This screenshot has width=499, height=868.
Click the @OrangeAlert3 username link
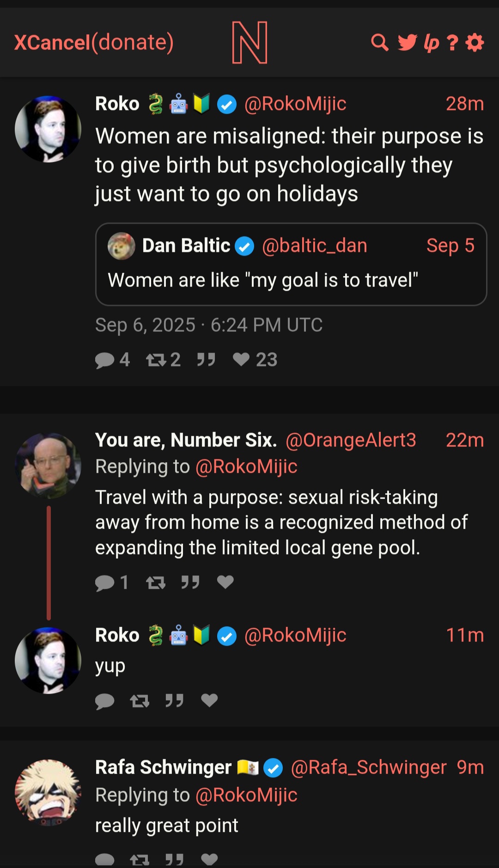(351, 440)
